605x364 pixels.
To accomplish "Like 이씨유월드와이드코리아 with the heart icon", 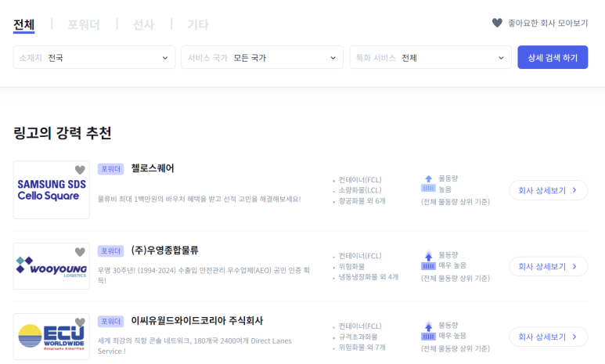I will pyautogui.click(x=80, y=323).
